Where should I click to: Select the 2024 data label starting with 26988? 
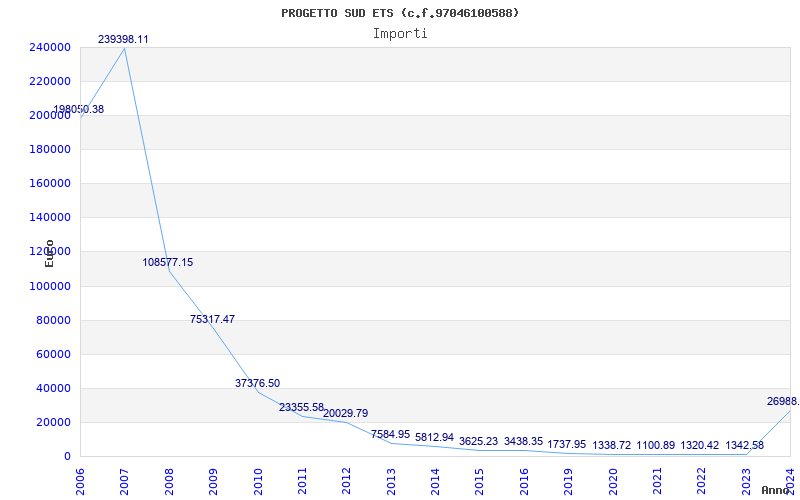point(783,402)
